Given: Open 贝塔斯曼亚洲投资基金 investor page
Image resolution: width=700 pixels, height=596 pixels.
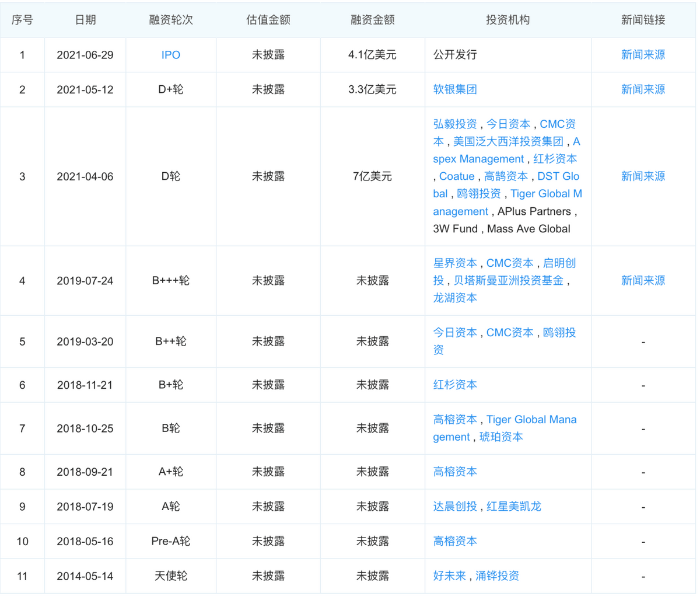Looking at the screenshot, I should (508, 281).
